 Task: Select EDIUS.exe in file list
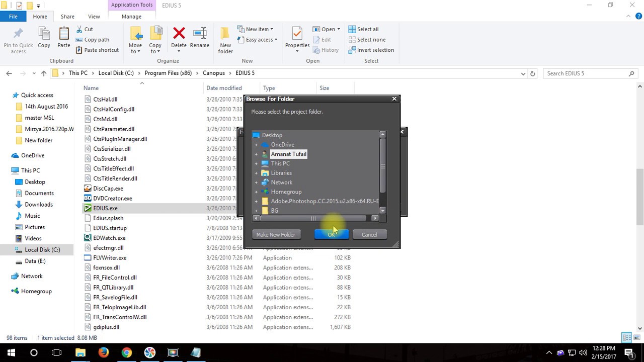click(105, 208)
